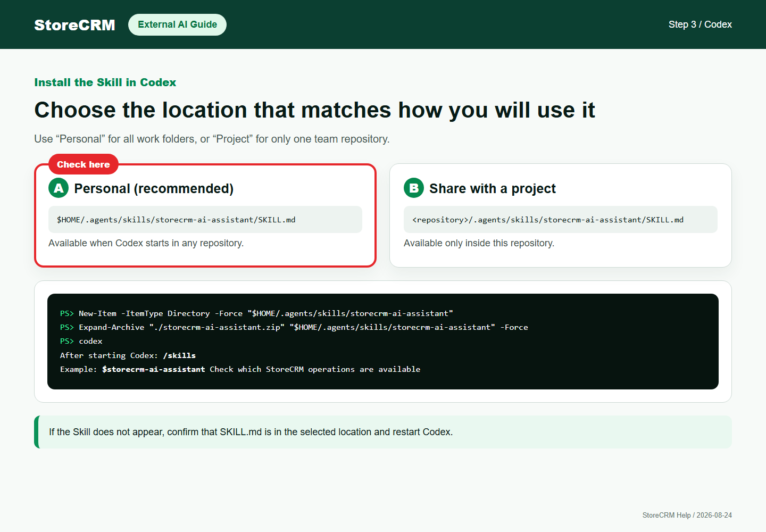Viewport: 766px width, 532px height.
Task: Click 'Available when Codex starts in any repository.'
Action: pyautogui.click(x=146, y=243)
